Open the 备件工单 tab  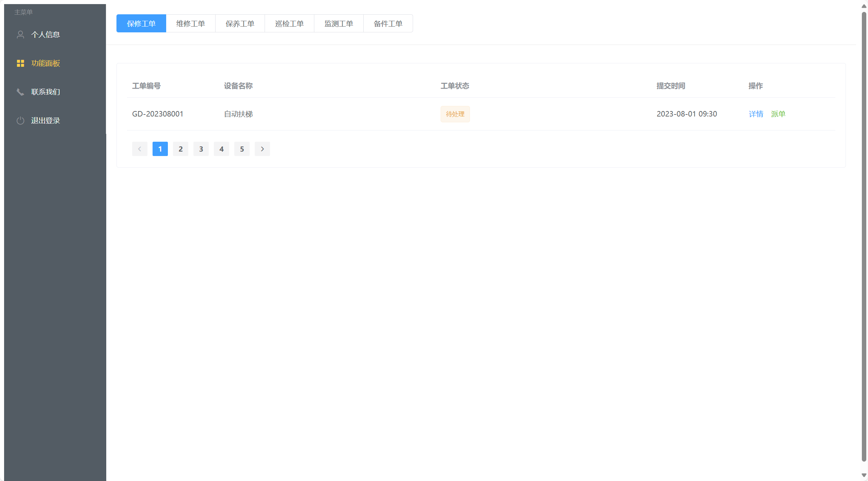click(388, 24)
